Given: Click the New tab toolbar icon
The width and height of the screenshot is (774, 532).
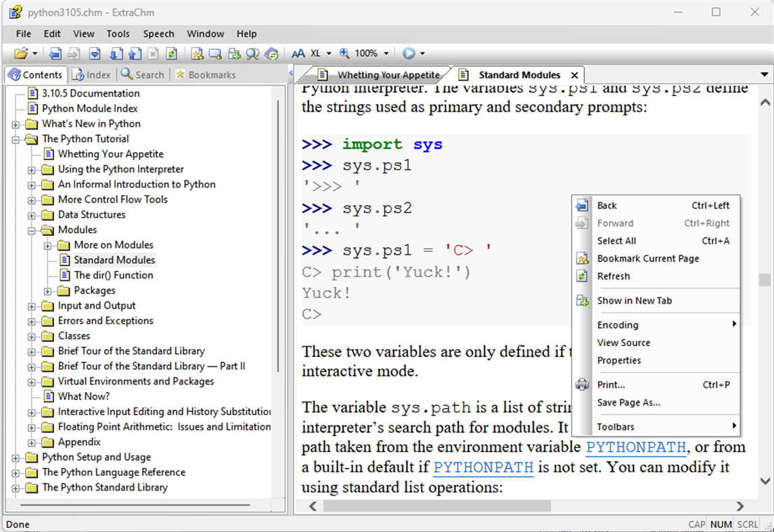Looking at the screenshot, I should point(215,53).
